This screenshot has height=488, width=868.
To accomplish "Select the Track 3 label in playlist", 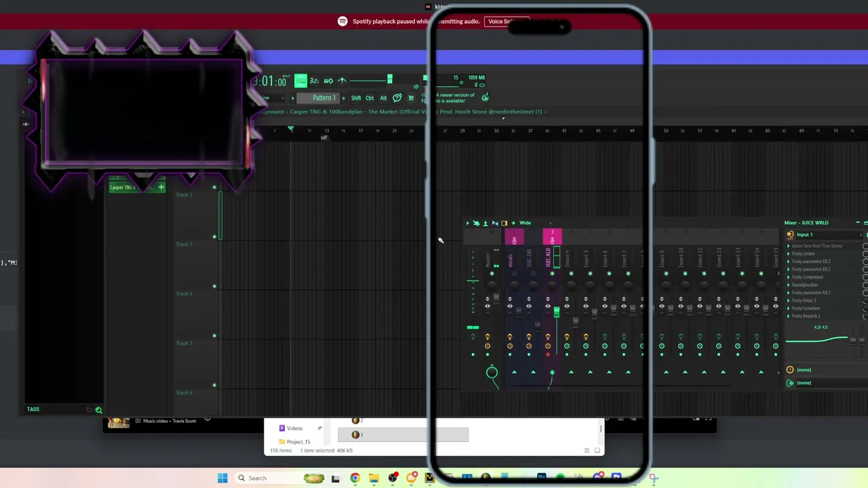I will [x=184, y=244].
